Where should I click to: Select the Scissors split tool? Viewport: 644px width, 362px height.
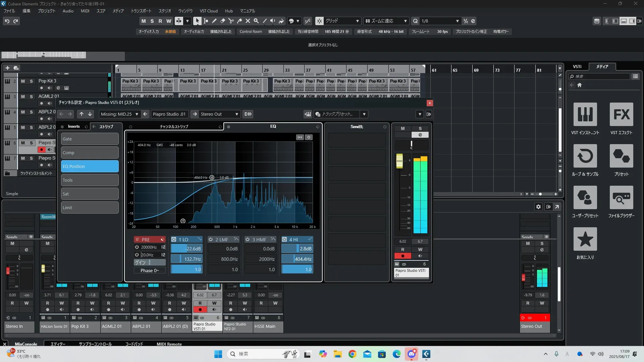pos(231,21)
